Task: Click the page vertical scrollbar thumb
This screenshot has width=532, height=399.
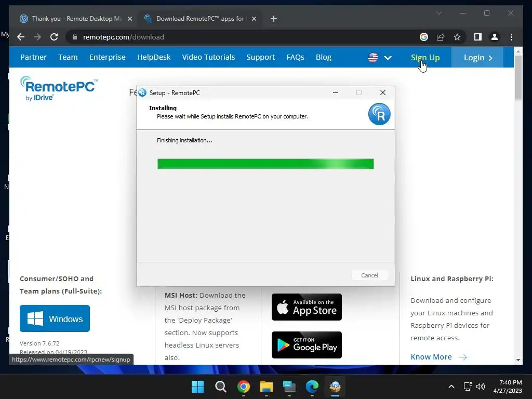Action: tap(518, 78)
